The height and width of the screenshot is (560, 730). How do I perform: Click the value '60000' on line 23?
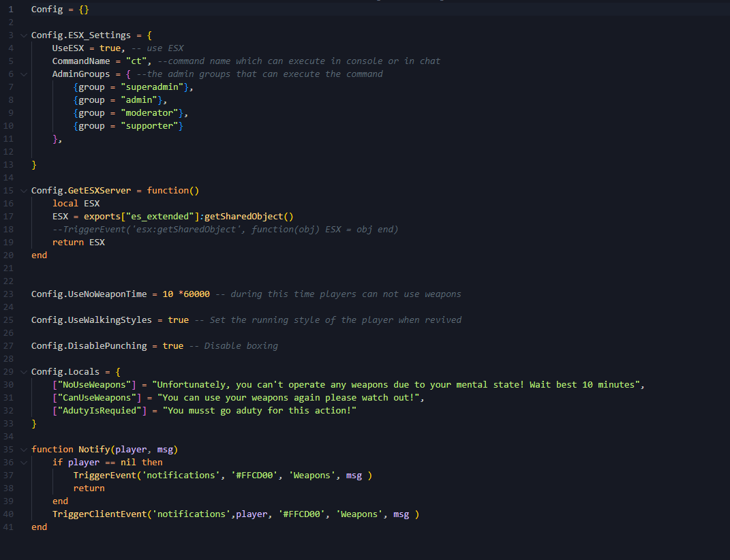[x=196, y=294]
